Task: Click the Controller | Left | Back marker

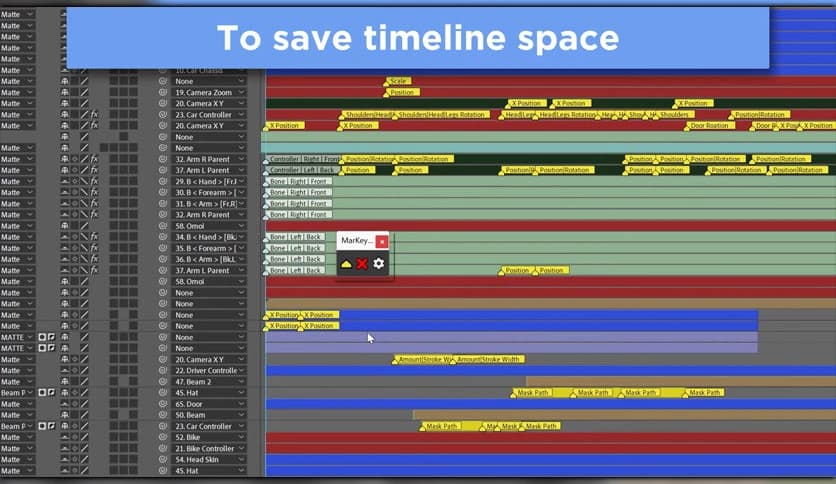Action: (x=301, y=170)
